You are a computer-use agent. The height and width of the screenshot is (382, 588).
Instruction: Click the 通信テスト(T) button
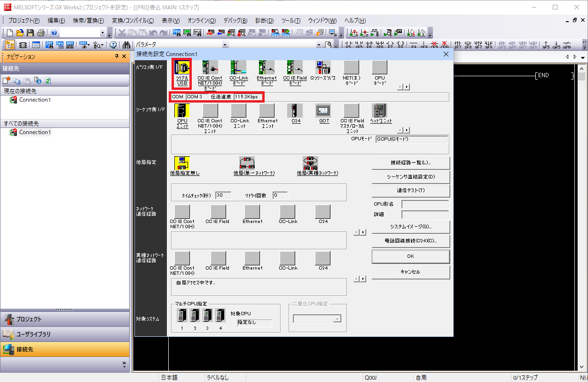[411, 191]
